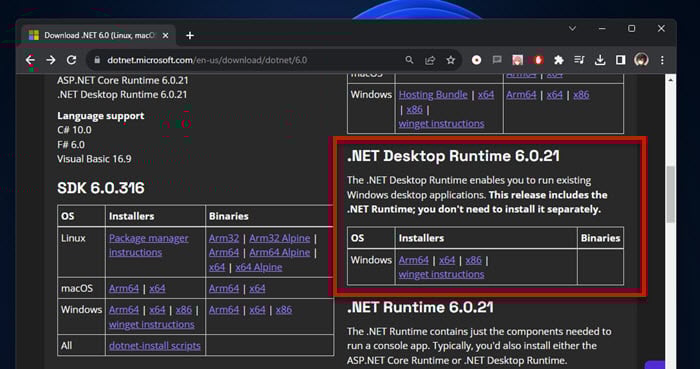Open the chat bubble extension icon
This screenshot has height=369, width=700.
(x=497, y=60)
